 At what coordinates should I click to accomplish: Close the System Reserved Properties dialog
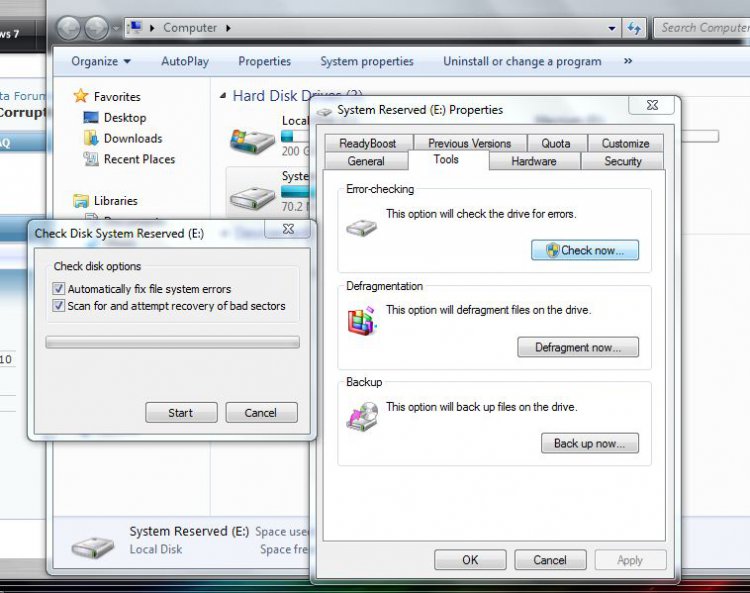pyautogui.click(x=652, y=105)
